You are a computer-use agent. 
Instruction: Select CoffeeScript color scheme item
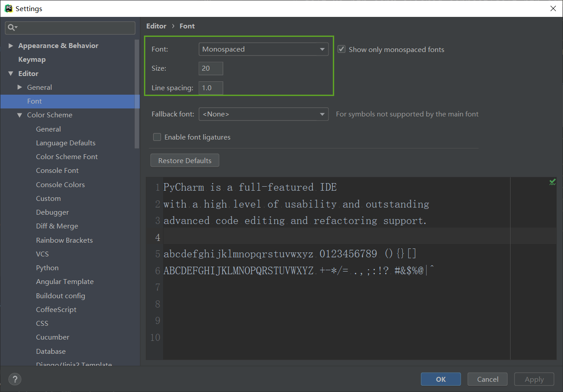click(56, 309)
